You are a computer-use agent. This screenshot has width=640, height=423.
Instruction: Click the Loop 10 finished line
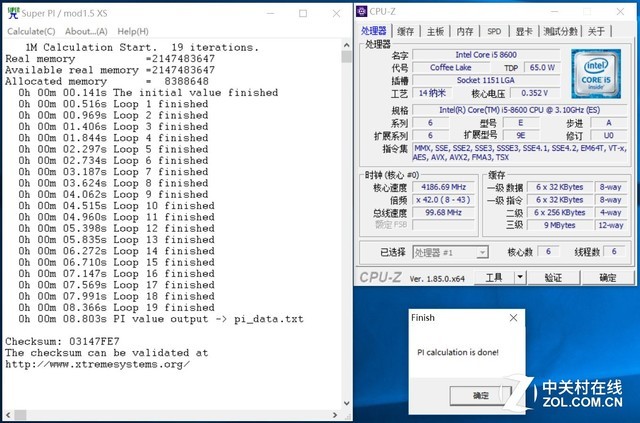pos(116,206)
